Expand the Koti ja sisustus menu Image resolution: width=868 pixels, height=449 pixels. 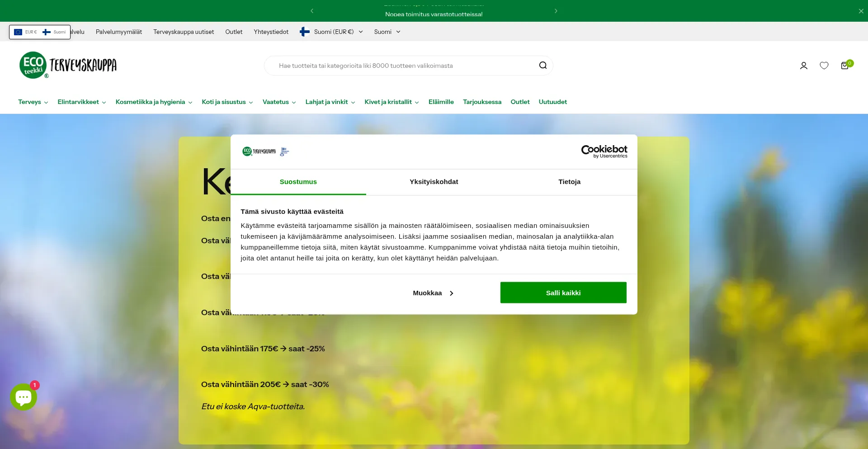[227, 102]
